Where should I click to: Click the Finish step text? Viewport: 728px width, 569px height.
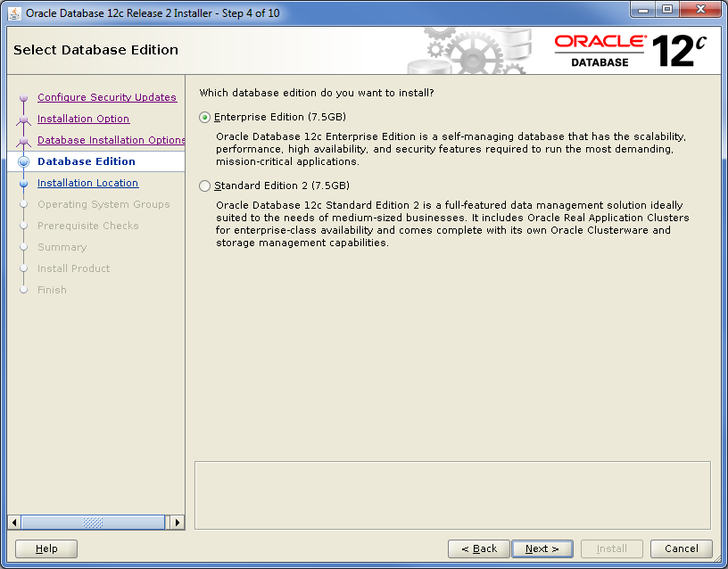pyautogui.click(x=52, y=290)
